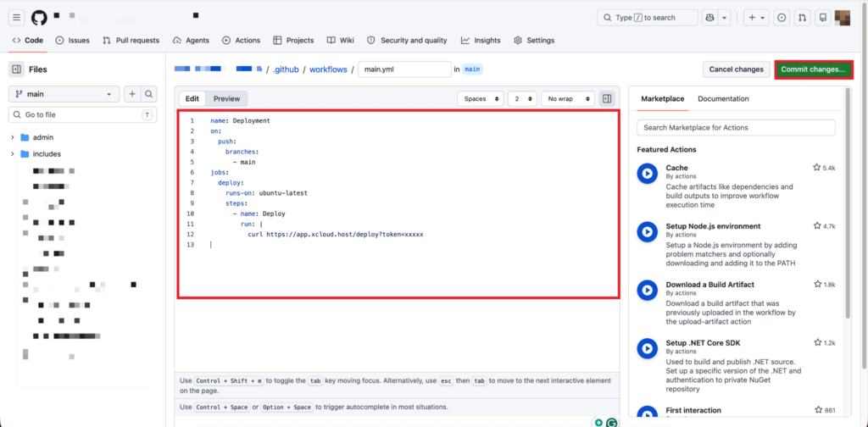
Task: Click the search files magnifier icon
Action: tap(149, 94)
